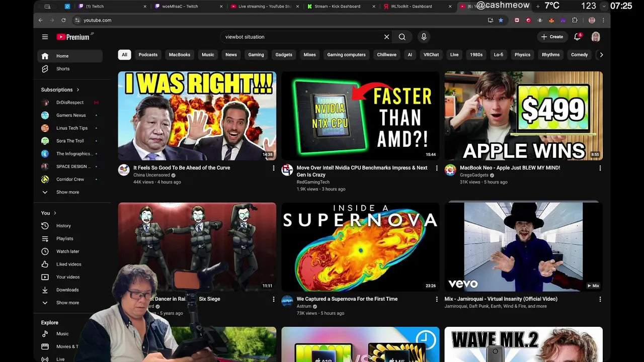Open the Corridor Crew subscription
The image size is (644, 362).
(x=70, y=179)
